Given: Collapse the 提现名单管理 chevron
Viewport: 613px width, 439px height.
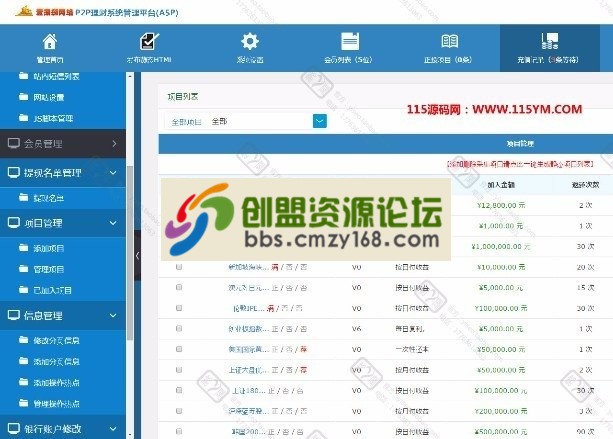Looking at the screenshot, I should pos(113,172).
